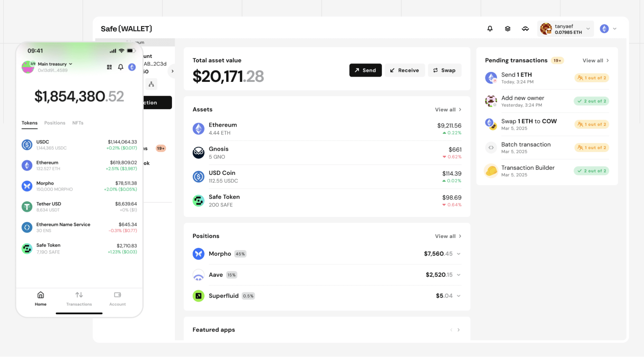Click the Morpho icon in Positions

click(x=198, y=254)
